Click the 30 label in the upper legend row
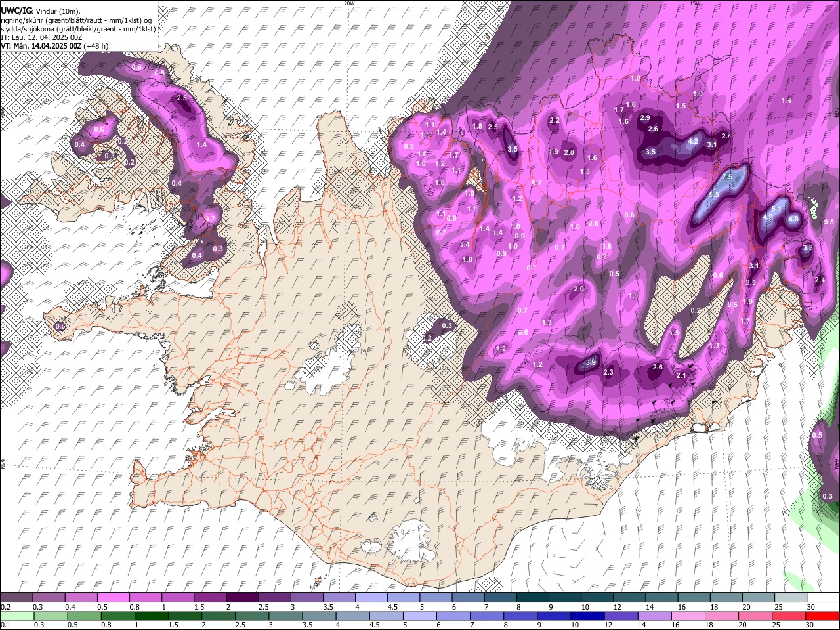The image size is (840, 630). coord(812,607)
